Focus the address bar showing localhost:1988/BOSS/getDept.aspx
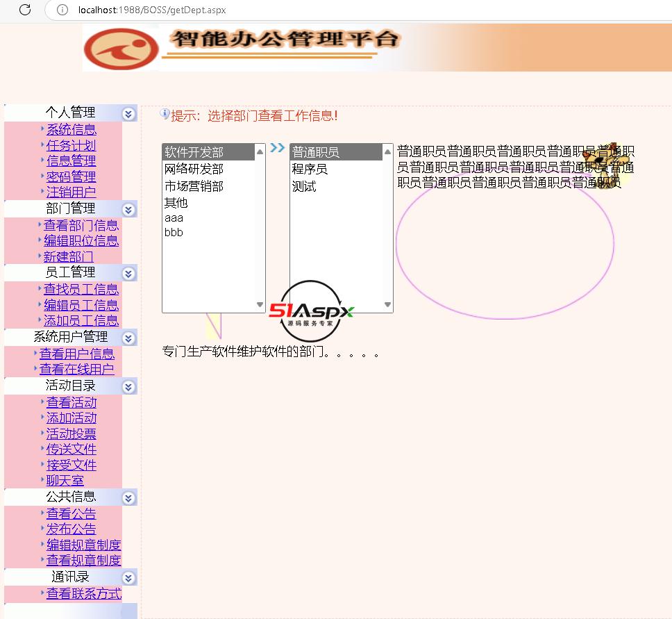Screen dimensions: 672x619 tap(152, 10)
